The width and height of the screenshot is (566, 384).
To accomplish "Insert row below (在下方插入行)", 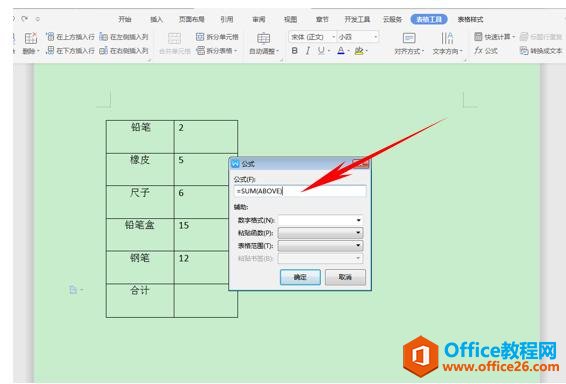I will [x=70, y=51].
